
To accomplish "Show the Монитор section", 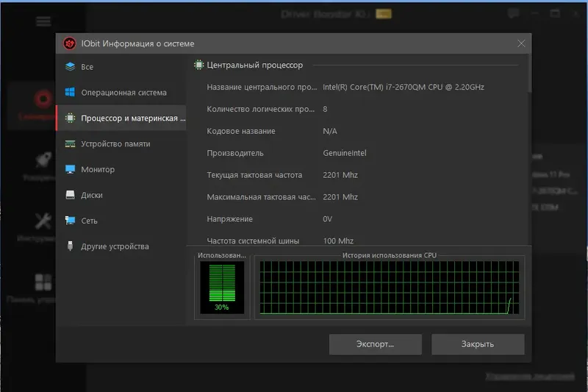I will [121, 169].
